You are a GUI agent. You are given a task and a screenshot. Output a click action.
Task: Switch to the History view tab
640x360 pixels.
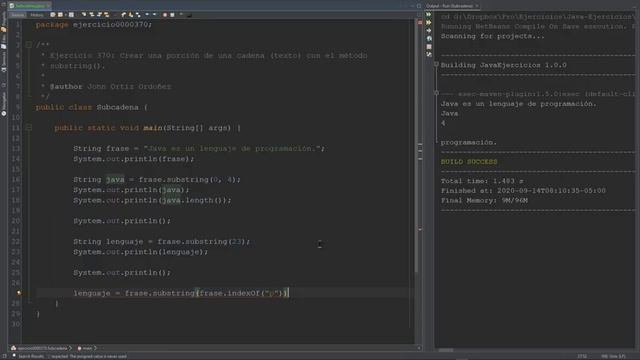36,15
